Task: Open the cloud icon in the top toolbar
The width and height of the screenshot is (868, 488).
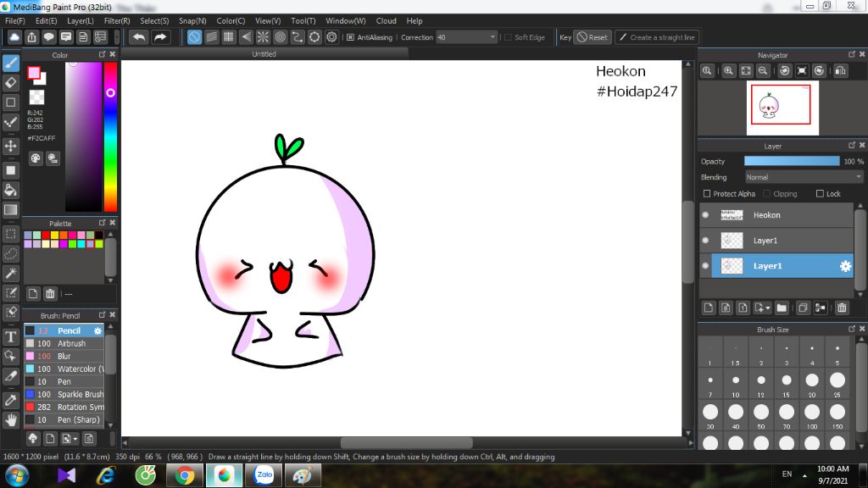Action: tap(14, 37)
